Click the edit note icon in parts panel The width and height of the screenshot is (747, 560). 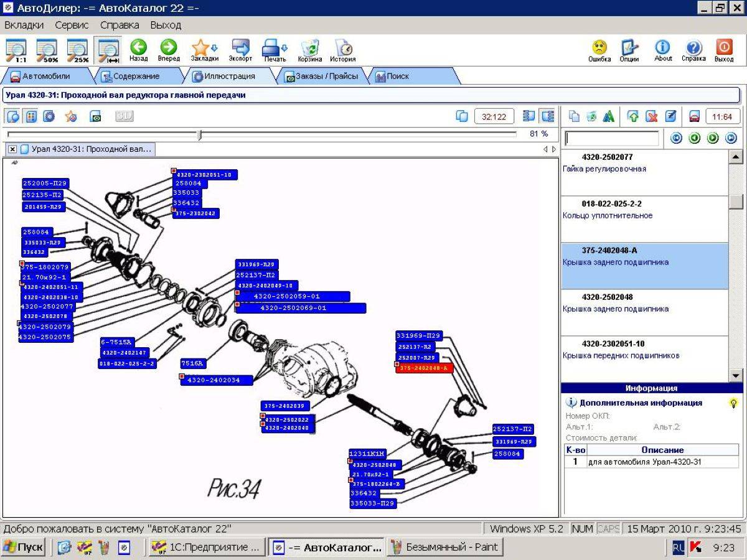[670, 116]
